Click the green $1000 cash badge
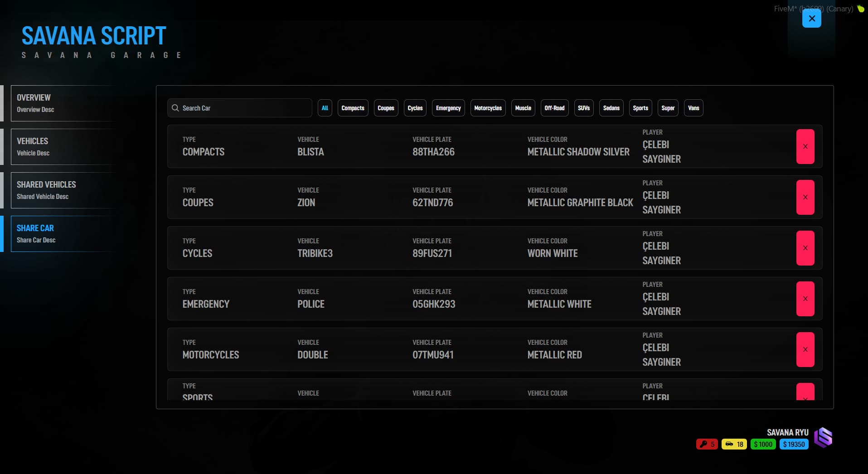 coord(763,444)
